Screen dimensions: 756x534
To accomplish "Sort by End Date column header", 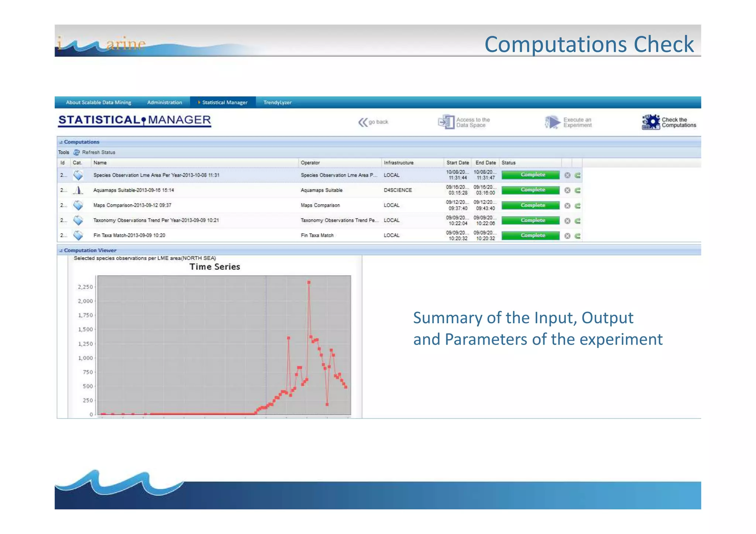I will (x=485, y=163).
